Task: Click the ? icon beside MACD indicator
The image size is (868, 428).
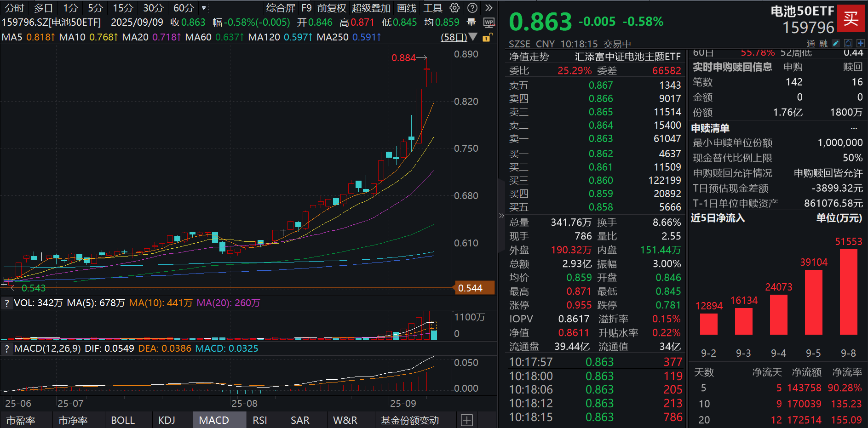Action: [6, 348]
